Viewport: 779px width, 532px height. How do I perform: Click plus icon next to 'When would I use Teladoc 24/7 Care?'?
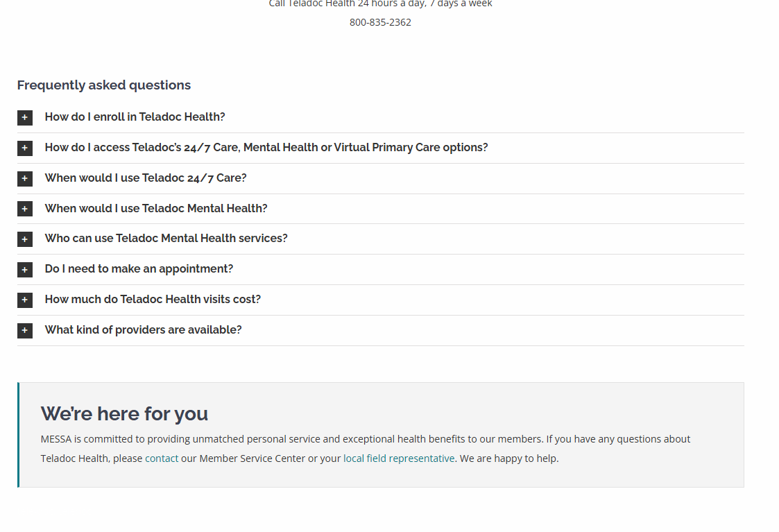click(x=25, y=179)
